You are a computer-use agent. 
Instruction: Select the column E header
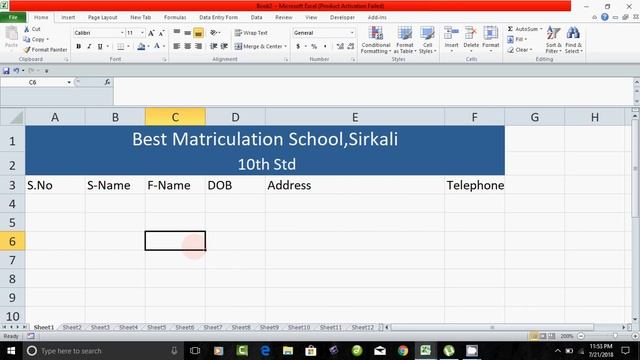[355, 117]
